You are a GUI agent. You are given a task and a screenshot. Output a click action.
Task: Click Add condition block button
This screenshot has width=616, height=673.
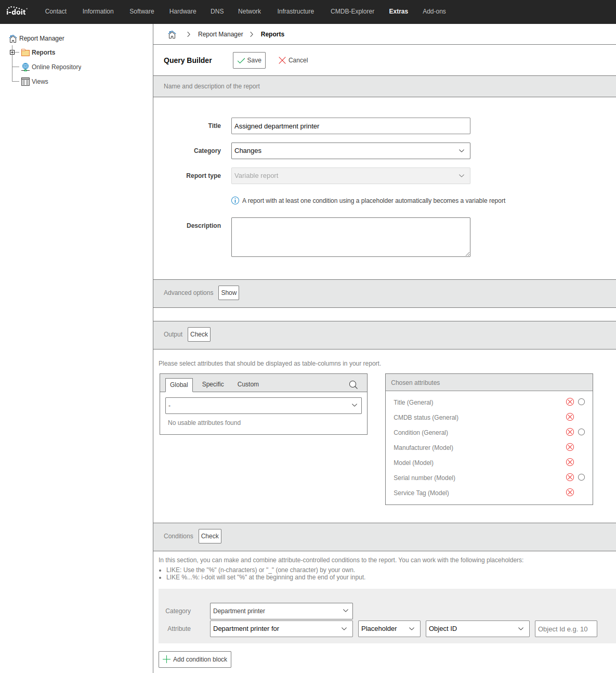[x=195, y=659]
